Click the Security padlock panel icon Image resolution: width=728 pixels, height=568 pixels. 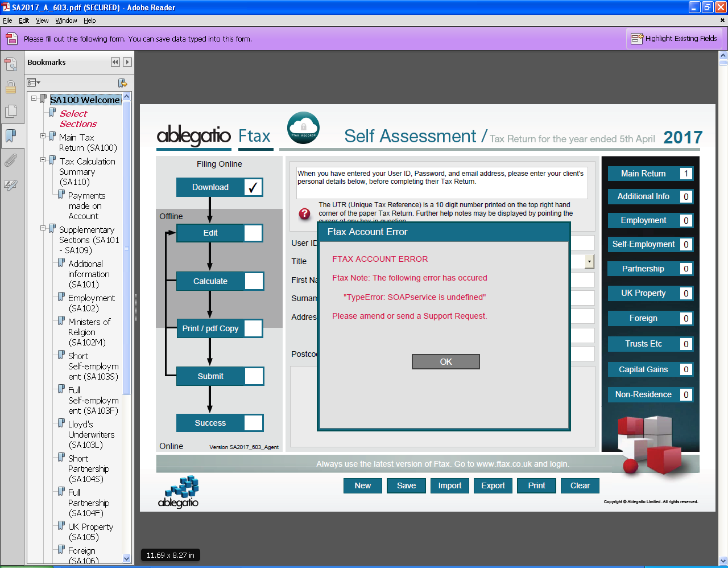[x=11, y=87]
